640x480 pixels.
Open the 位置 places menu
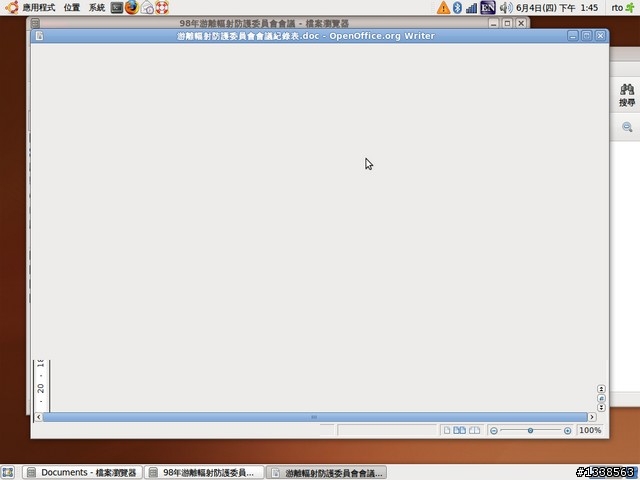(72, 7)
